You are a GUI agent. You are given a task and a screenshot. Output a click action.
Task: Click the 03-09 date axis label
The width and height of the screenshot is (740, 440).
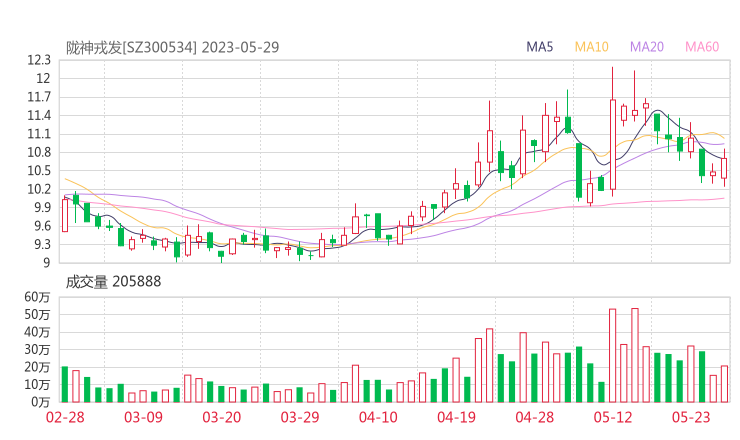(x=143, y=417)
